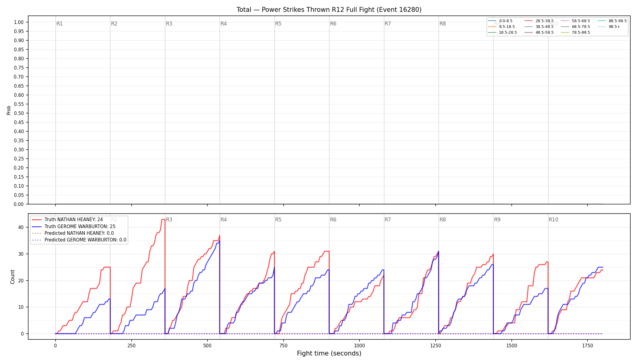Click the R5 round marker in top chart
This screenshot has height=364, width=637.
[278, 24]
